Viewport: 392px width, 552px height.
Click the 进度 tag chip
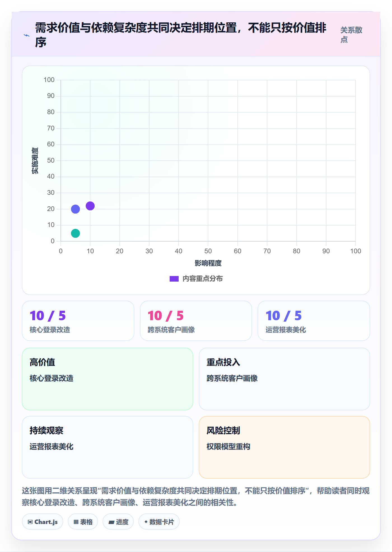tap(118, 522)
